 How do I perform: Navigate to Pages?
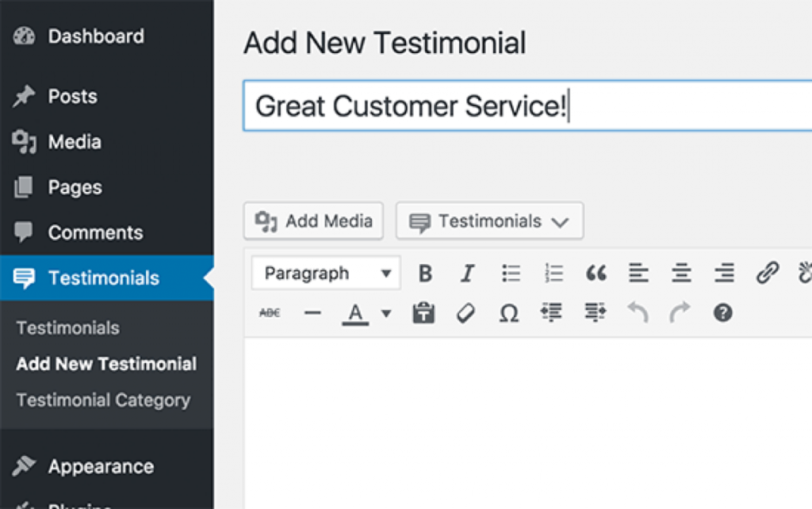click(x=107, y=187)
